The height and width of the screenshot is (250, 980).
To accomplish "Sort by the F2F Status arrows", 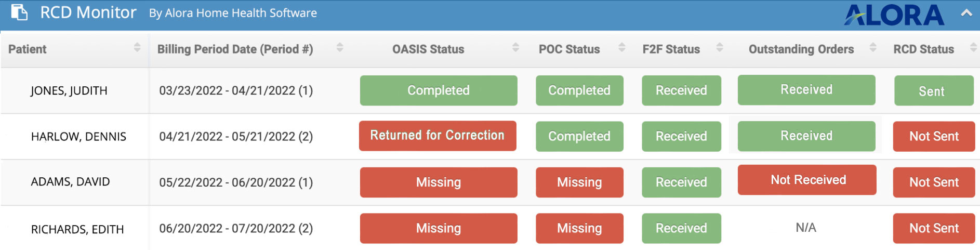I will click(x=720, y=47).
